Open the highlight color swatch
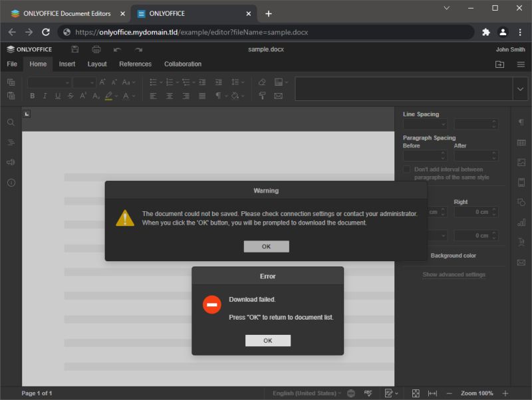 pyautogui.click(x=108, y=96)
